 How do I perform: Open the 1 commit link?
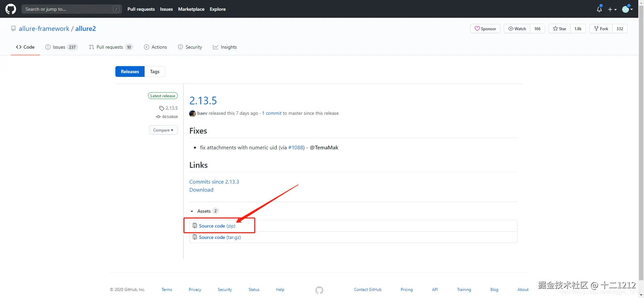tap(272, 113)
